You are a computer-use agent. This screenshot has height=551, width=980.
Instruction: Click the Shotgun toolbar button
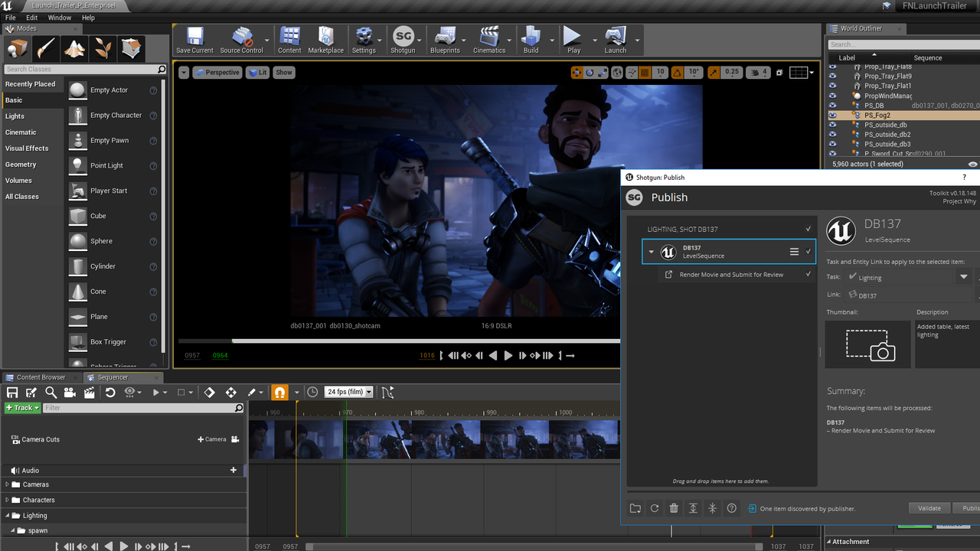pyautogui.click(x=403, y=40)
